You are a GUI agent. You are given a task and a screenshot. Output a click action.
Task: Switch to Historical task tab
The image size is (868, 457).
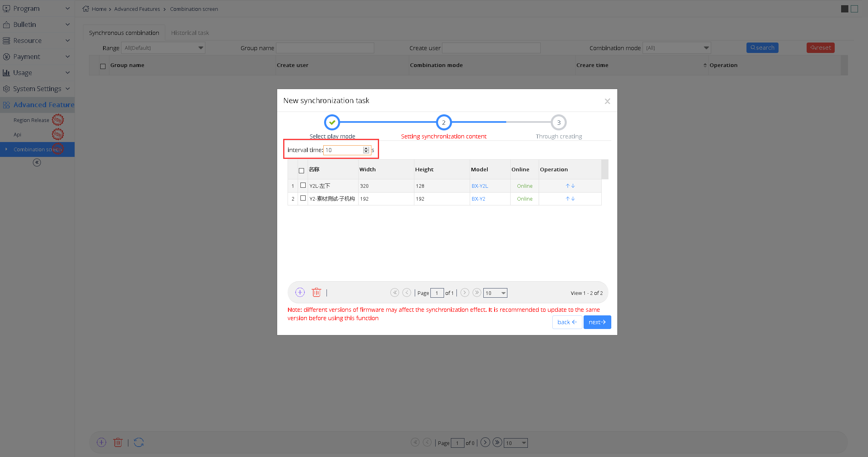(x=190, y=33)
